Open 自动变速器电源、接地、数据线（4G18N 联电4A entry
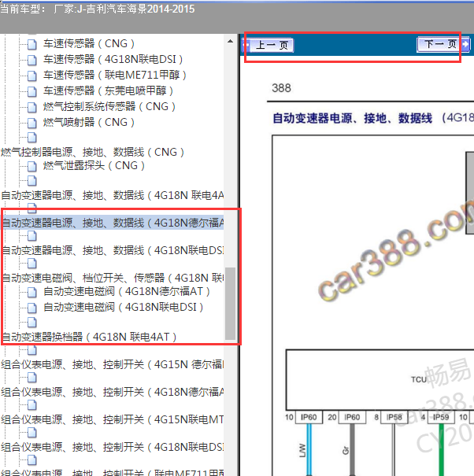474x476 pixels. 113,195
